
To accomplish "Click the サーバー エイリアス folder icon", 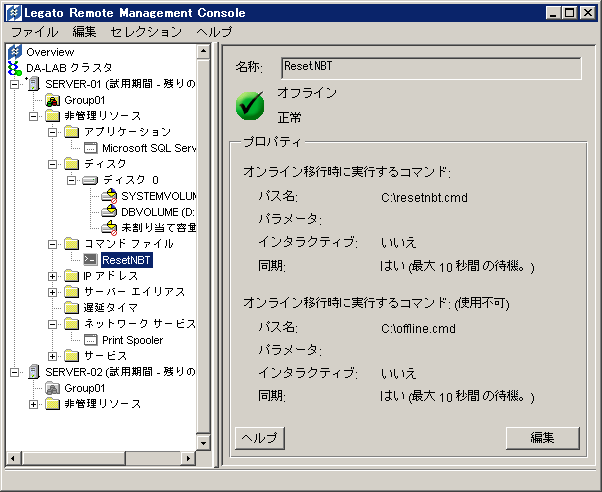I will tap(71, 292).
